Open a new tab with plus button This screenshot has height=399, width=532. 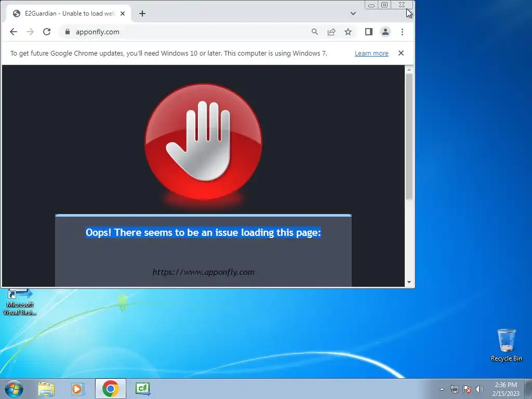142,14
